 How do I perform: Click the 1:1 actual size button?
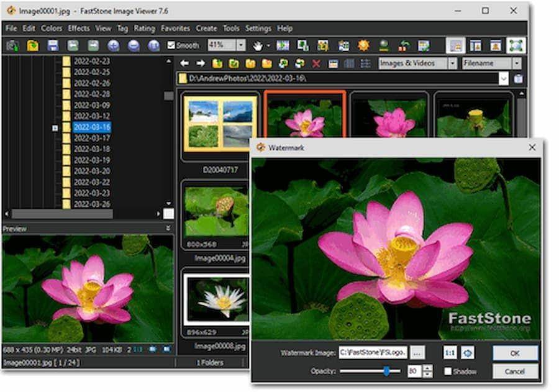click(x=449, y=353)
